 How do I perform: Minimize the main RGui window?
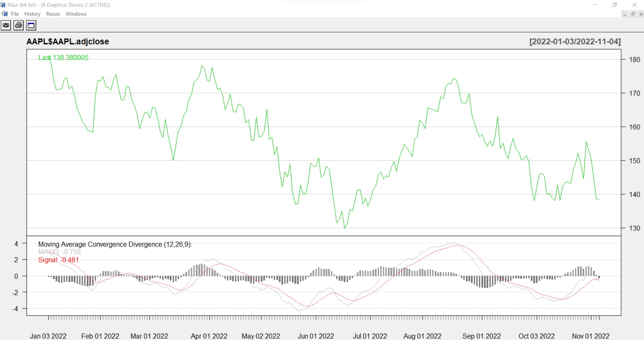(x=595, y=5)
